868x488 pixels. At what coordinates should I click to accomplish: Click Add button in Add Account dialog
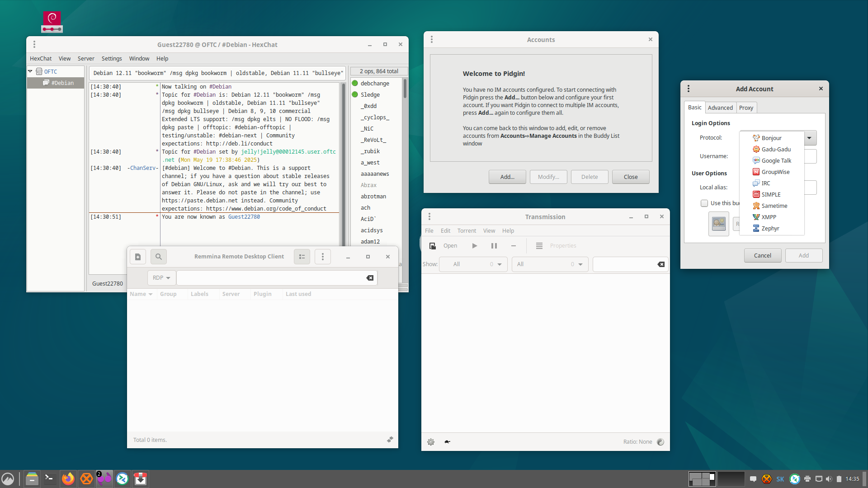pyautogui.click(x=804, y=256)
